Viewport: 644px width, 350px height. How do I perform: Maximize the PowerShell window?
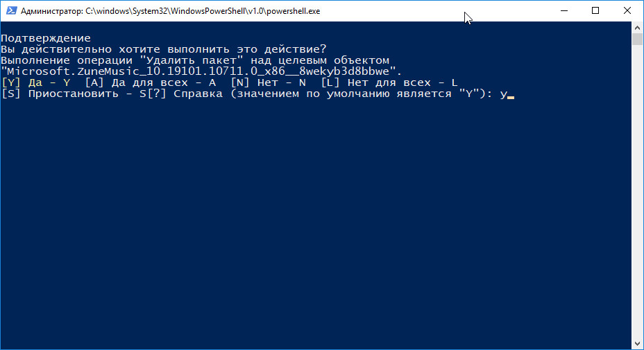click(595, 10)
